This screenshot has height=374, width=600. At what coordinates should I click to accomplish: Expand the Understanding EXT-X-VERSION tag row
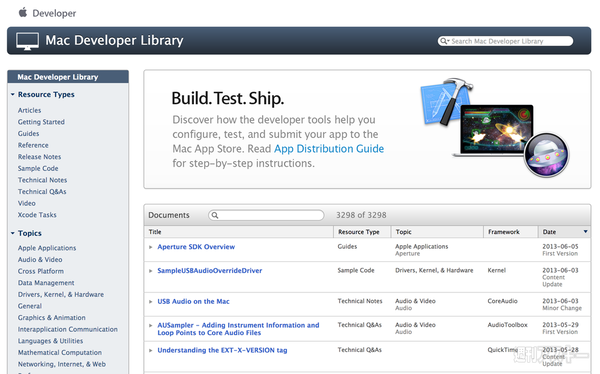151,350
